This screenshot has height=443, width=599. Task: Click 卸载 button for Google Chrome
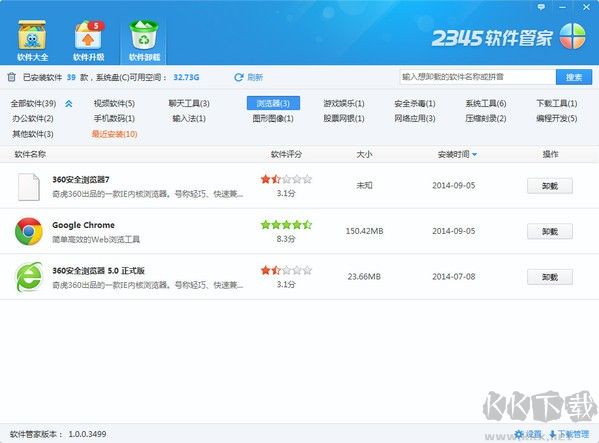(x=550, y=231)
